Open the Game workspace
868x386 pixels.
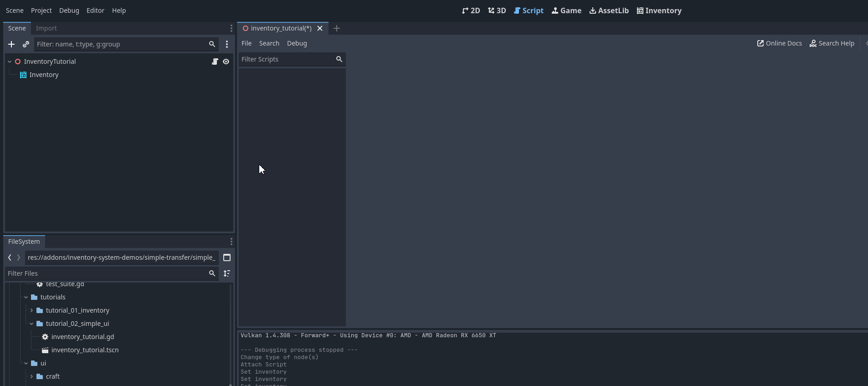566,10
